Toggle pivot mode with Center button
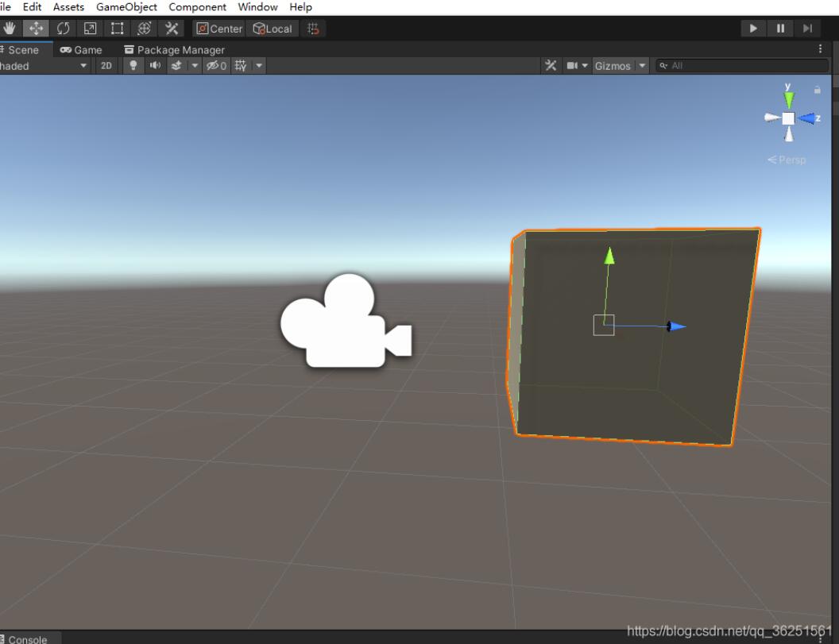 click(219, 29)
